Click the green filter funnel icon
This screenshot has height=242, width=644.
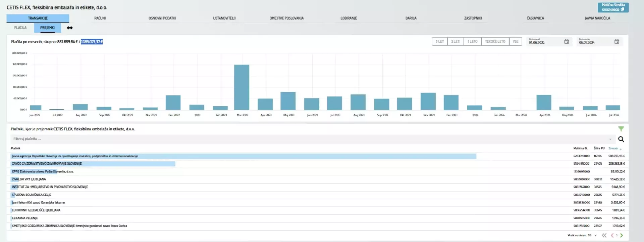(x=621, y=129)
